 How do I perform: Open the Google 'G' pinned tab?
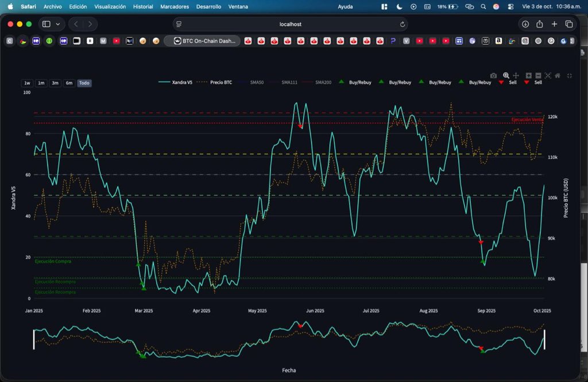[563, 41]
